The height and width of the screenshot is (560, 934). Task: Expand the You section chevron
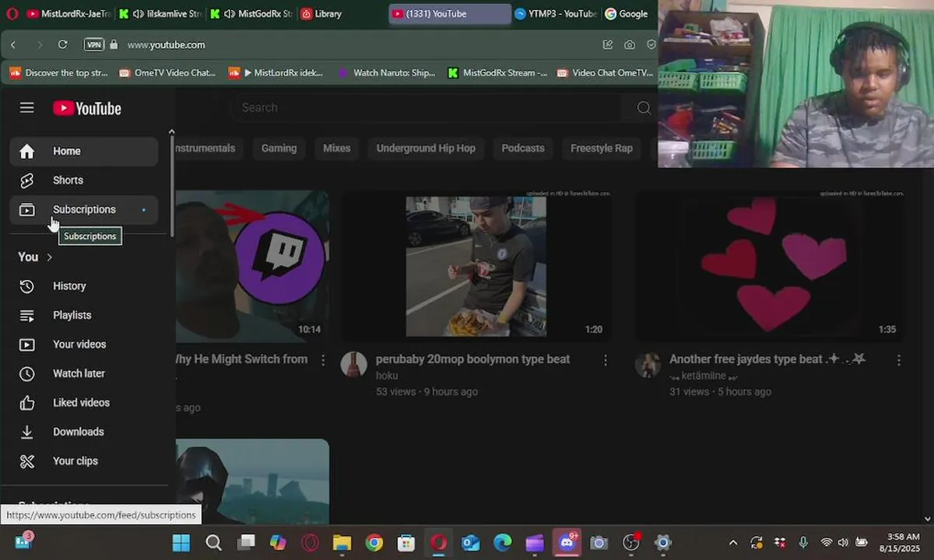coord(49,257)
